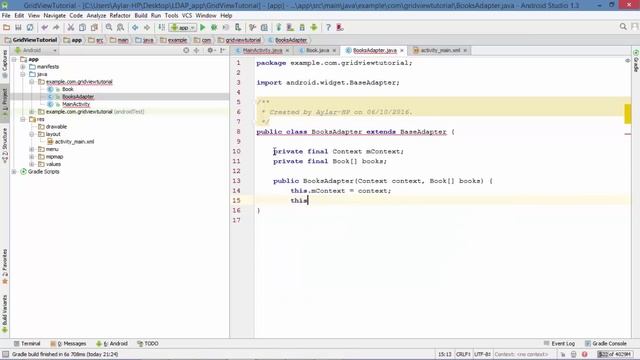Click the Debug app bug icon
This screenshot has width=640, height=360.
[214, 27]
